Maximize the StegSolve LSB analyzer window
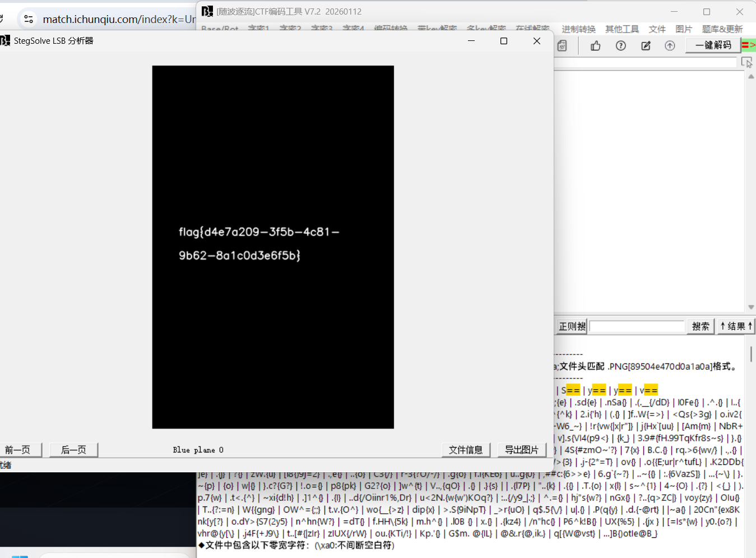This screenshot has height=558, width=756. [x=503, y=41]
